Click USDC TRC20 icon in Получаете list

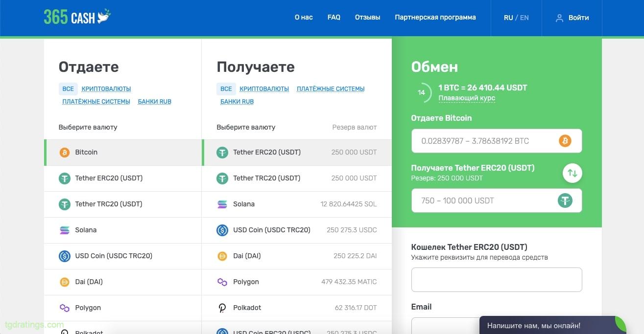[222, 230]
